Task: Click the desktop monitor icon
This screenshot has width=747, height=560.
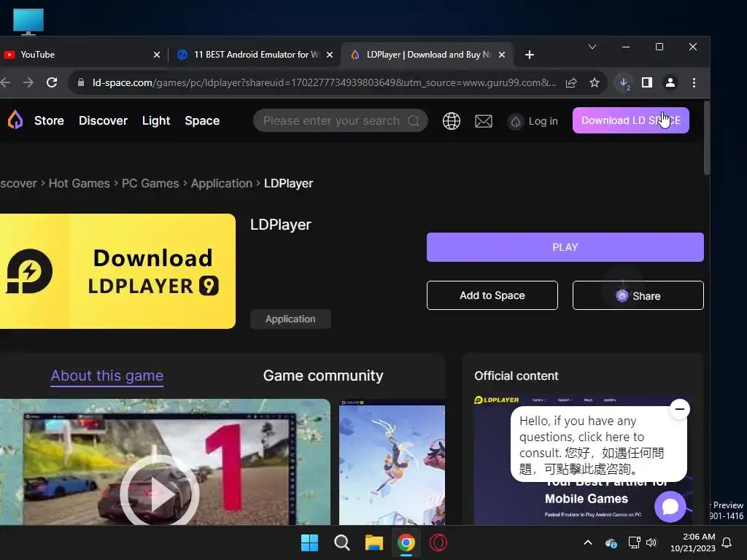Action: [x=28, y=21]
